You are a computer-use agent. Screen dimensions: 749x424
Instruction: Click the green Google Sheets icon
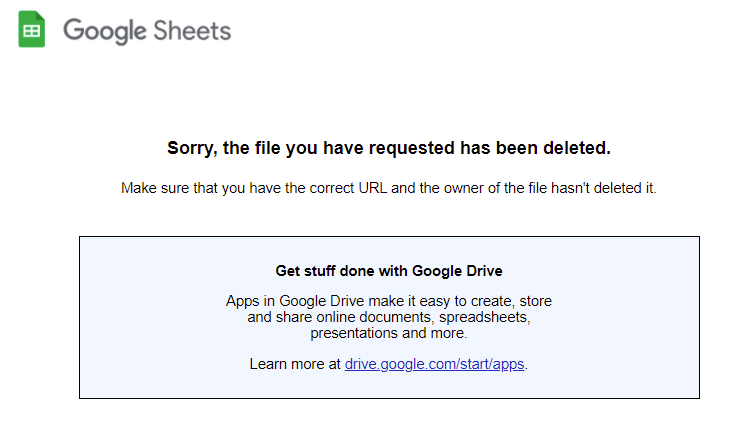pyautogui.click(x=32, y=30)
